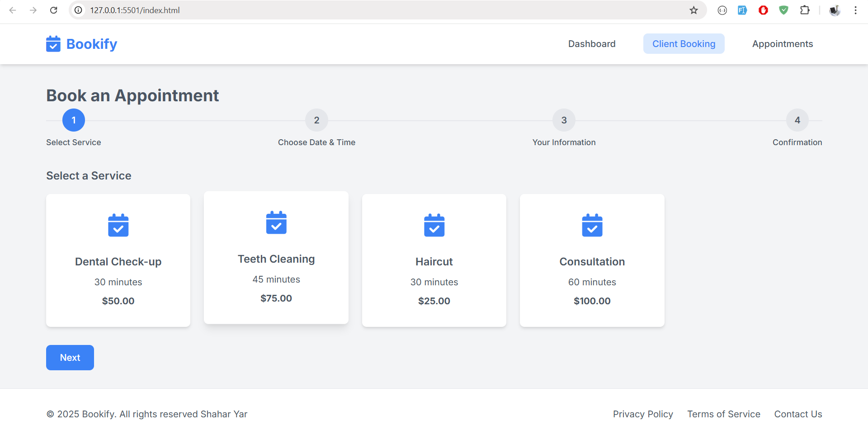Click the Haircut calendar icon
This screenshot has width=868, height=439.
(434, 225)
